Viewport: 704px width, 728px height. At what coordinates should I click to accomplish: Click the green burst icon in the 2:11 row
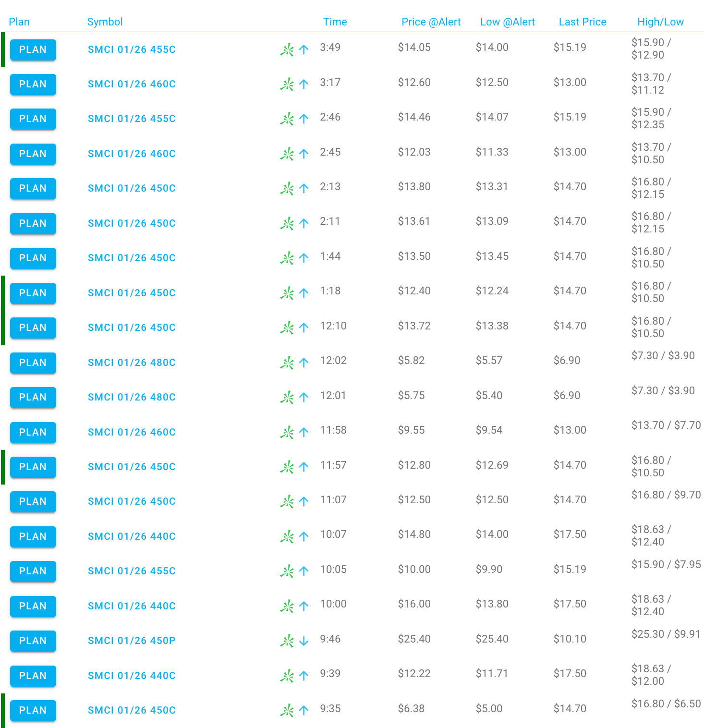tap(287, 223)
